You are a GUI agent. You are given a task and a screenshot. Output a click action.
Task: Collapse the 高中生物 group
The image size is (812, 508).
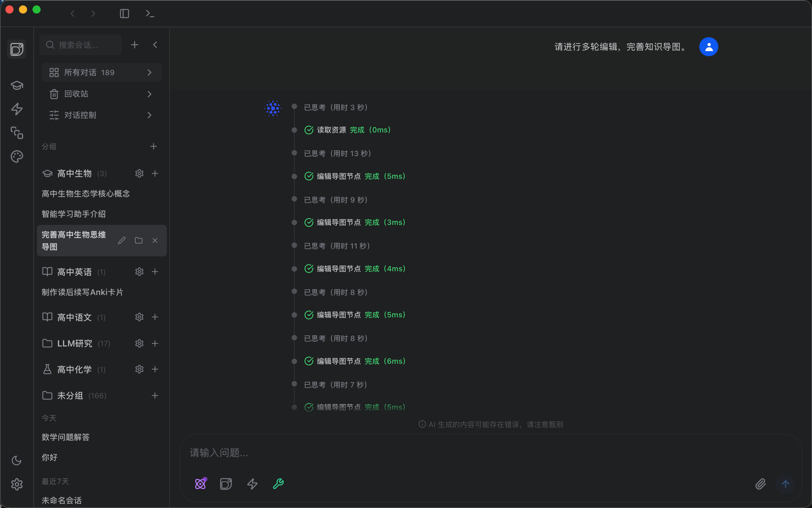pos(74,173)
